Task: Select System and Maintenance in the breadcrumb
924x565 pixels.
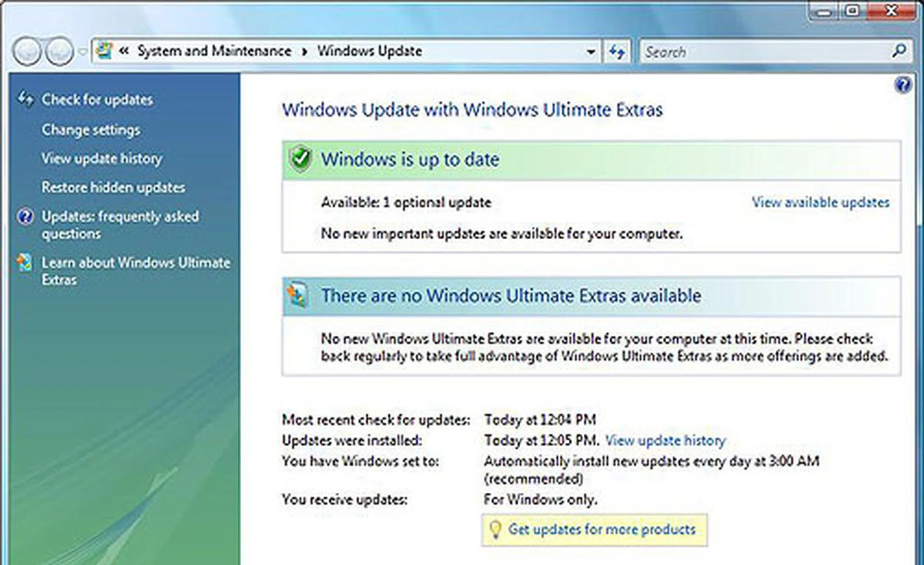Action: click(x=213, y=51)
